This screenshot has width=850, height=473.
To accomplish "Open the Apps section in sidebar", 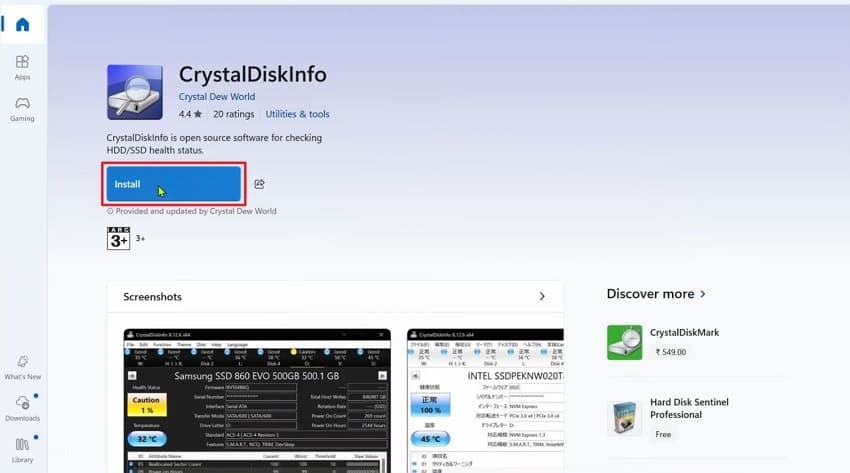I will 22,68.
